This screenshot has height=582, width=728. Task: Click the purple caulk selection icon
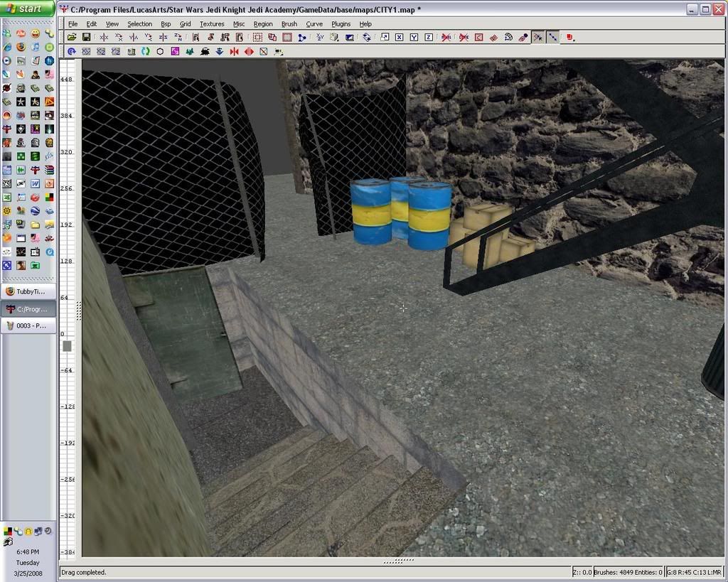point(175,51)
